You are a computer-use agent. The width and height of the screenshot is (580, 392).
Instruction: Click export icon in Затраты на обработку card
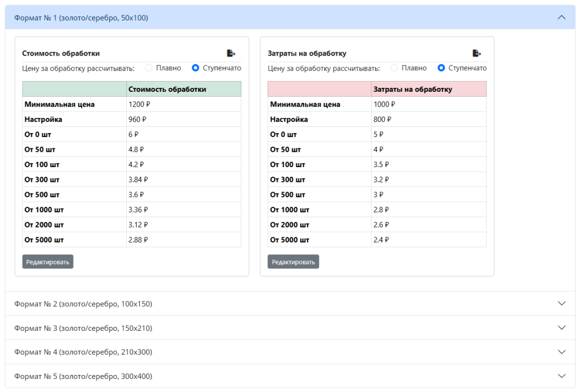pyautogui.click(x=476, y=53)
